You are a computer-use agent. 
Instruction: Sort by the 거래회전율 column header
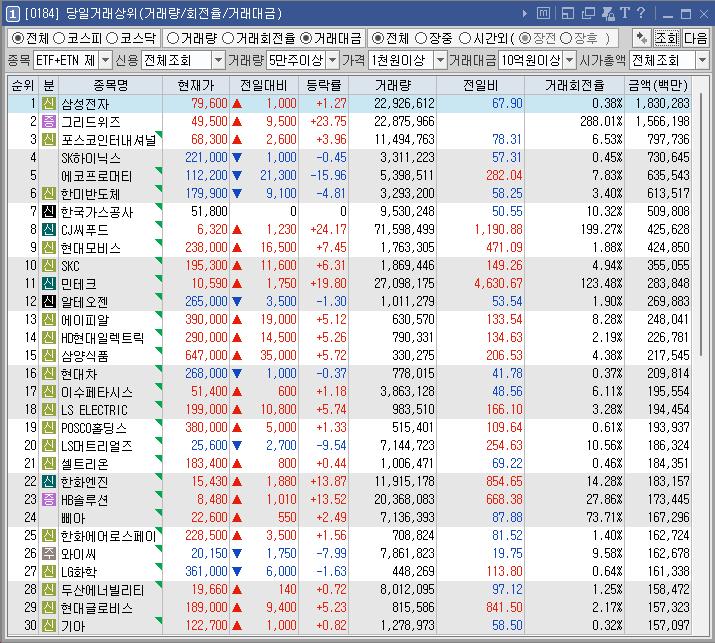click(574, 85)
